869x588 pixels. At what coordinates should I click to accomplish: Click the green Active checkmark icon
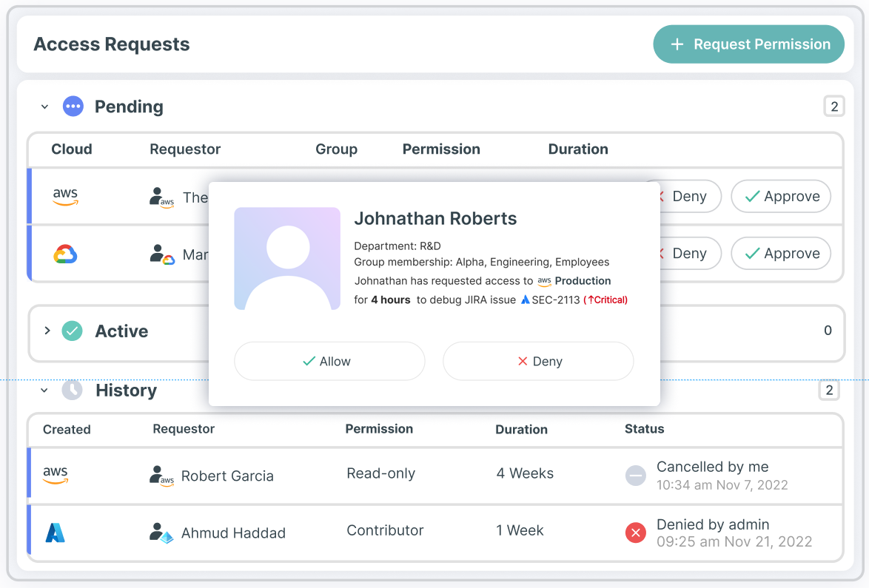click(x=72, y=331)
